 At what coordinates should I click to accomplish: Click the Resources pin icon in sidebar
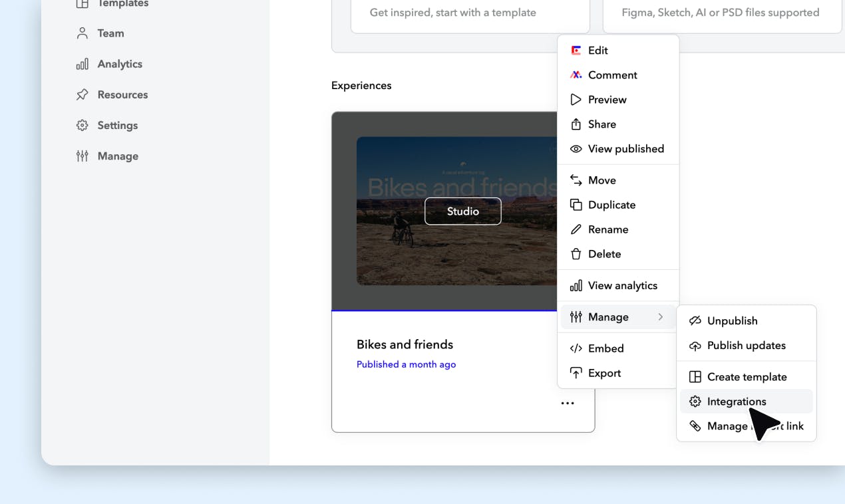coord(83,94)
